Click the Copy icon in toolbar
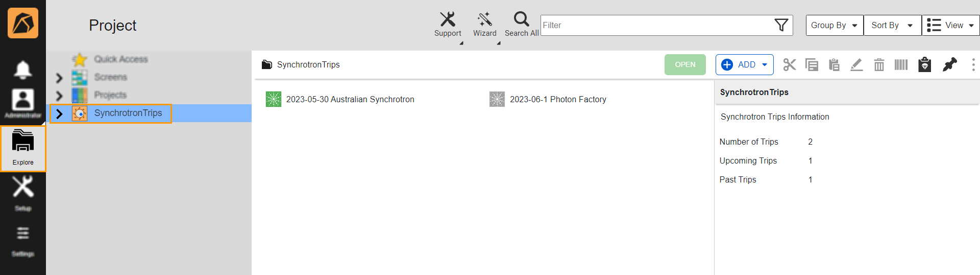The height and width of the screenshot is (275, 980). click(x=812, y=65)
